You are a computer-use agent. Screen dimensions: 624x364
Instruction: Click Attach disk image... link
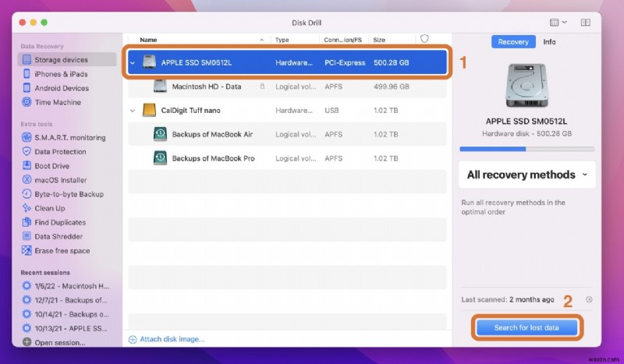pos(167,339)
